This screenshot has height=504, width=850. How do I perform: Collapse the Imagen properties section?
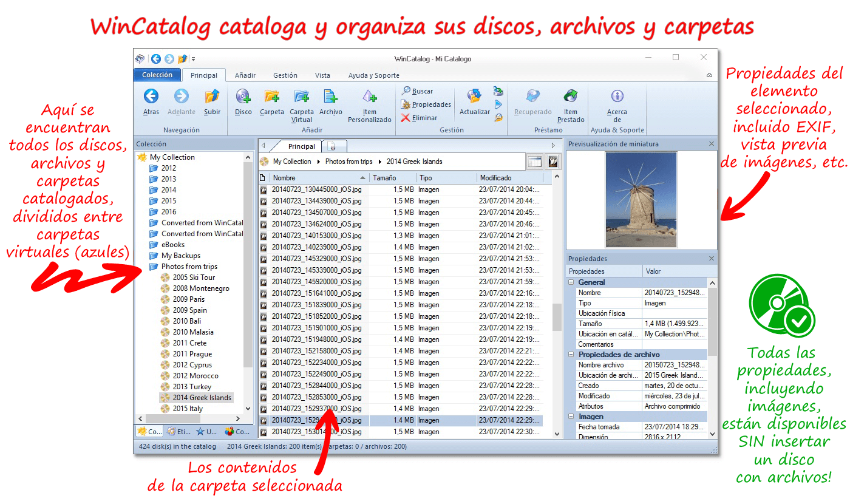[x=571, y=417]
